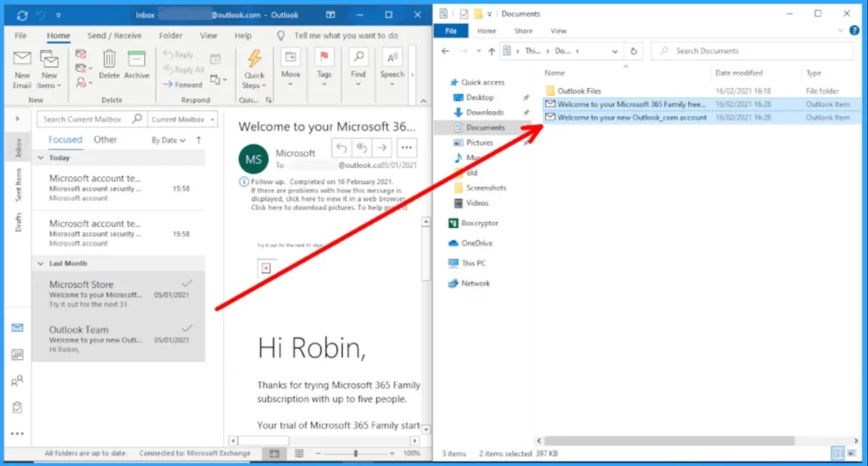Click the Search Current Mailbox field
This screenshot has height=466, width=868.
pos(92,119)
